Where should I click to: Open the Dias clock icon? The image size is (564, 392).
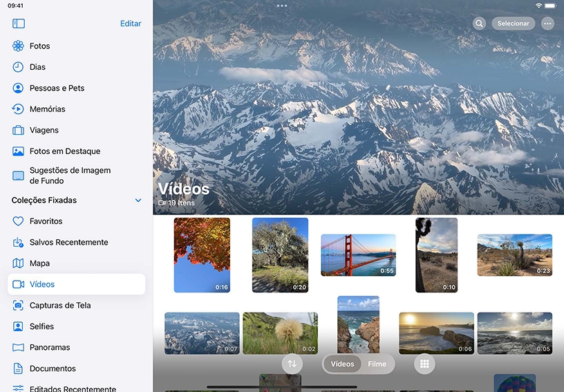pos(18,67)
